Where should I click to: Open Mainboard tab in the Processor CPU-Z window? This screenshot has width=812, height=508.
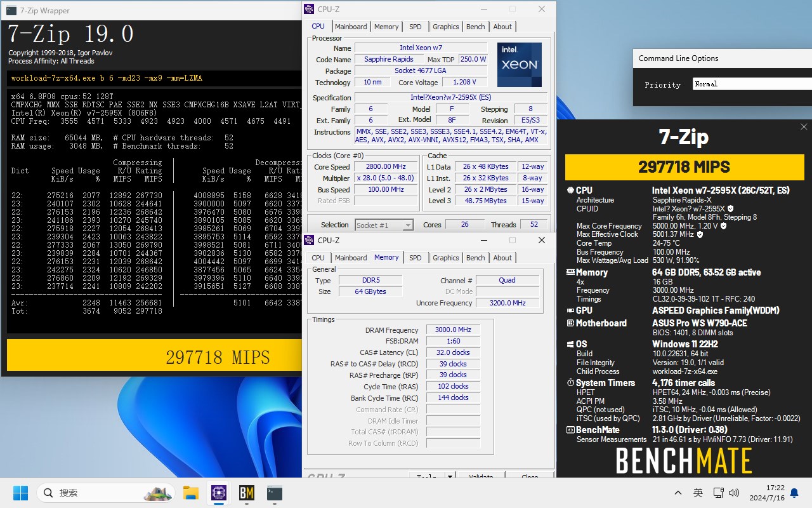click(x=351, y=27)
